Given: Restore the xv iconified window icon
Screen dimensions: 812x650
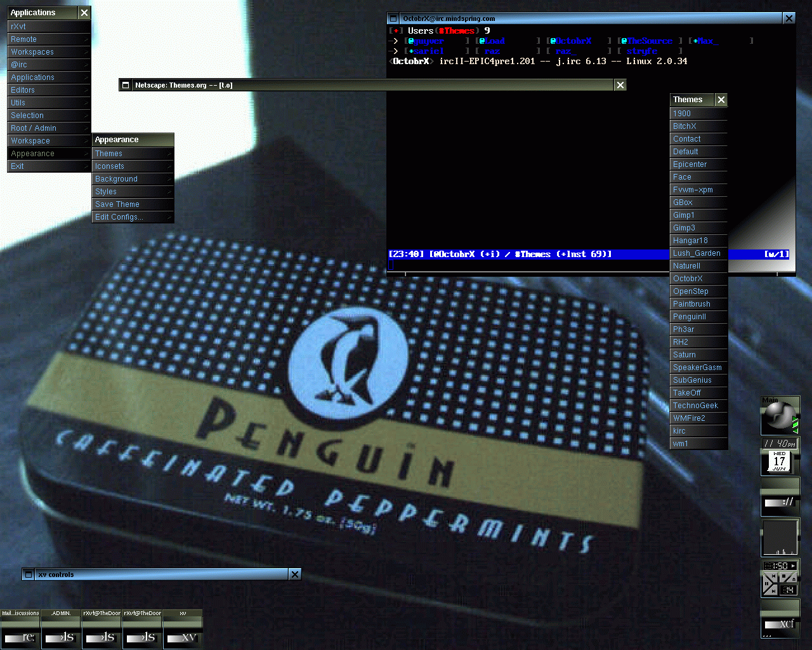Looking at the screenshot, I should pyautogui.click(x=183, y=630).
